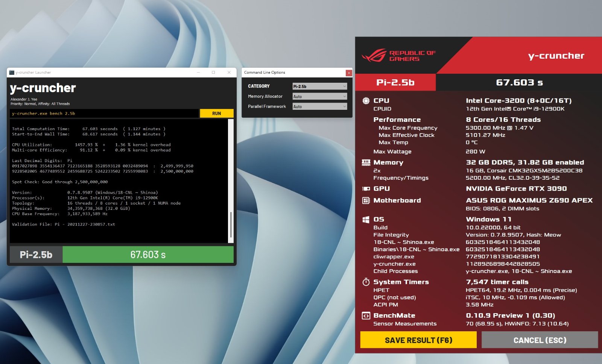Click the System Timers stopwatch icon

pos(366,282)
